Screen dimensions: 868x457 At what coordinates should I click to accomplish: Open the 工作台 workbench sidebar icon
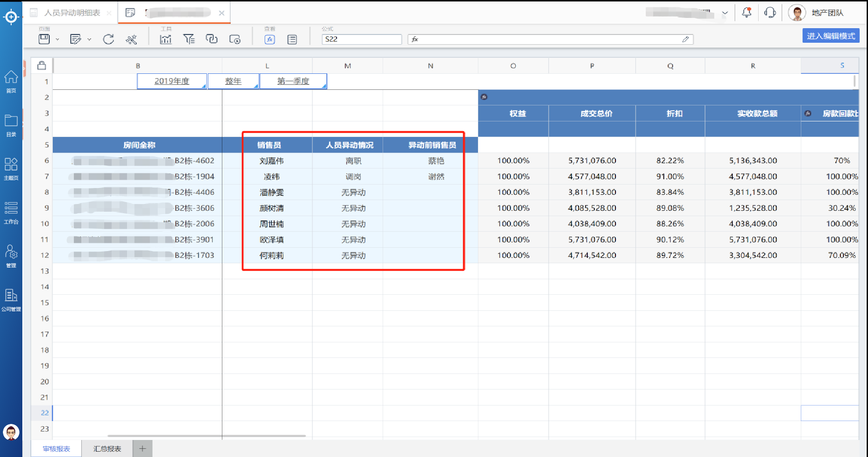pyautogui.click(x=11, y=213)
